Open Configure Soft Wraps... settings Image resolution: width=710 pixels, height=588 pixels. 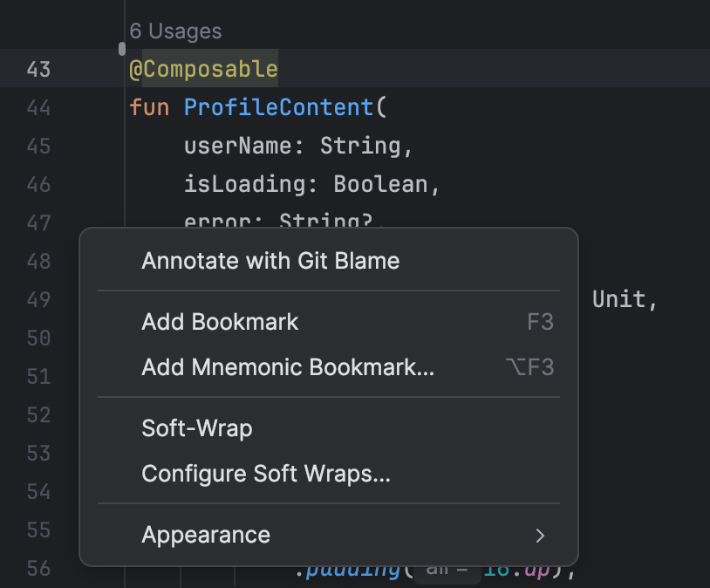(266, 474)
